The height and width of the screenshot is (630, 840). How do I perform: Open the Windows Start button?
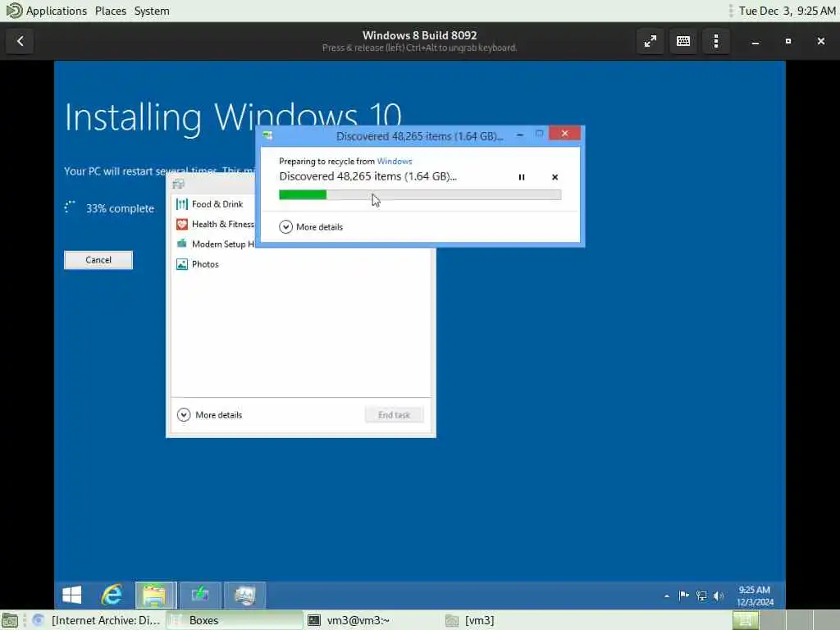(x=72, y=595)
